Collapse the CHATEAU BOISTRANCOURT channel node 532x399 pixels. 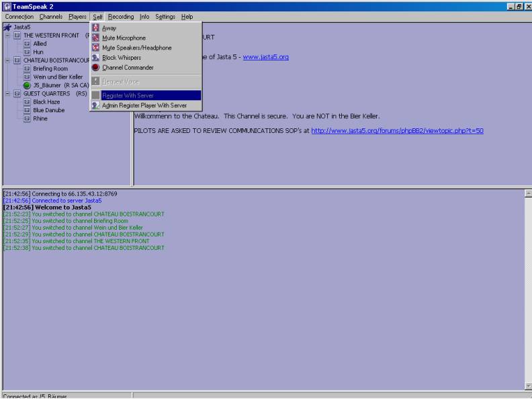(6, 60)
